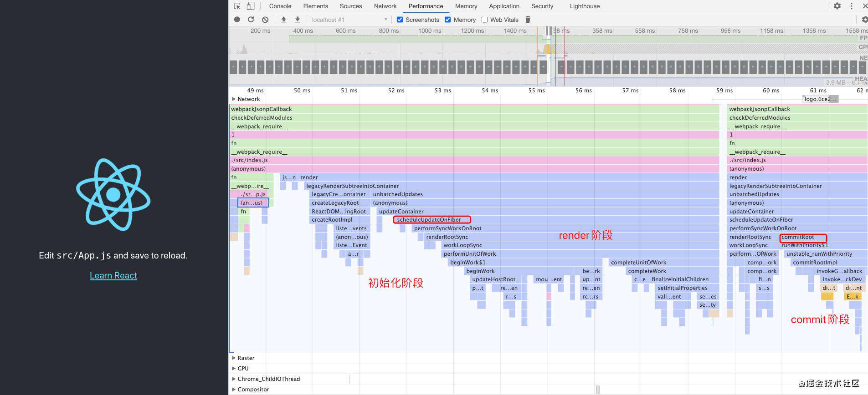Open the Memory tab
This screenshot has width=868, height=395.
tap(466, 6)
